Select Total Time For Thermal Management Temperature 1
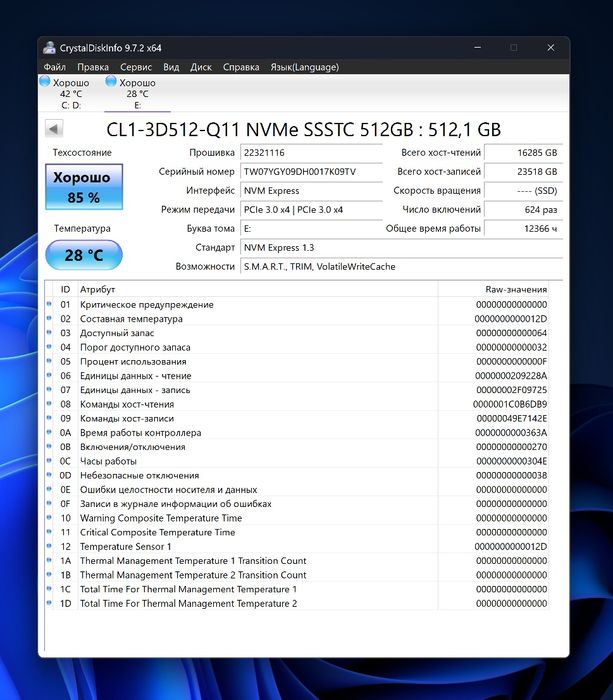This screenshot has width=613, height=700. pyautogui.click(x=188, y=589)
